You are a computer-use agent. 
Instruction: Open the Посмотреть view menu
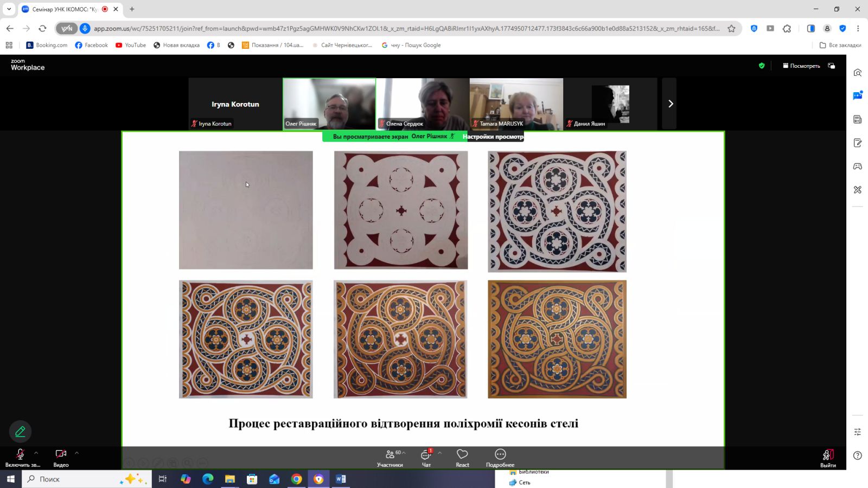(x=801, y=66)
